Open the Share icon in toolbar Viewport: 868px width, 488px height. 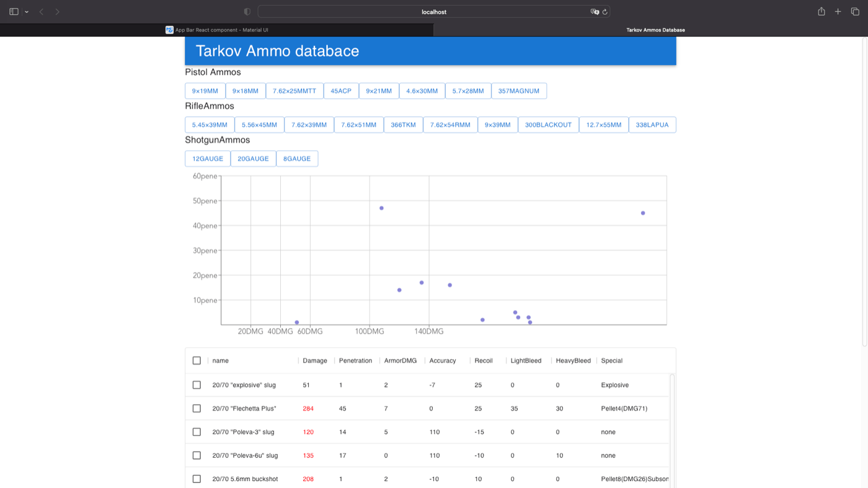[821, 12]
